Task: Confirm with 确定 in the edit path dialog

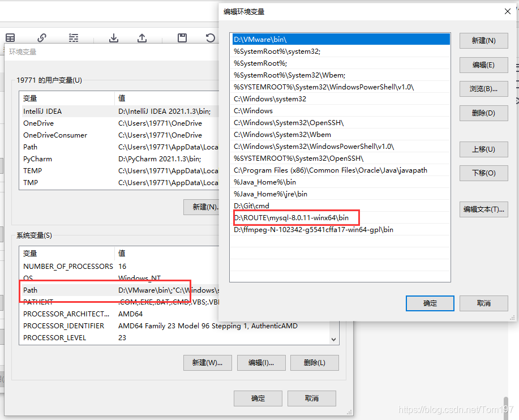Action: (x=430, y=303)
